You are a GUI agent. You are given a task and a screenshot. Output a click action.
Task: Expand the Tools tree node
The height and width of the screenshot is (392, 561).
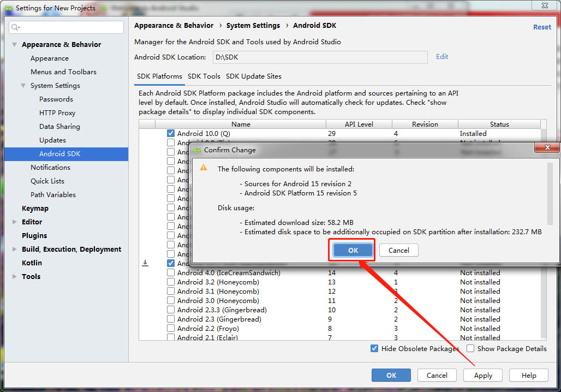14,276
